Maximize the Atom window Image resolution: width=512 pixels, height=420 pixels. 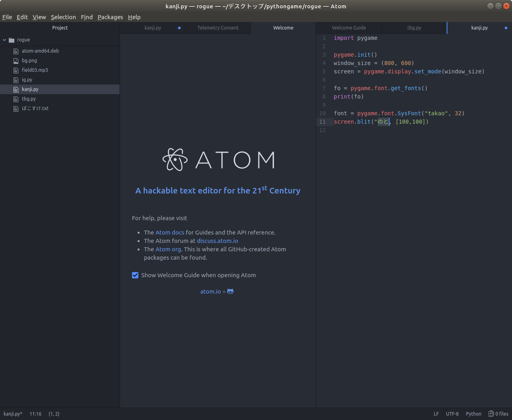pyautogui.click(x=498, y=6)
